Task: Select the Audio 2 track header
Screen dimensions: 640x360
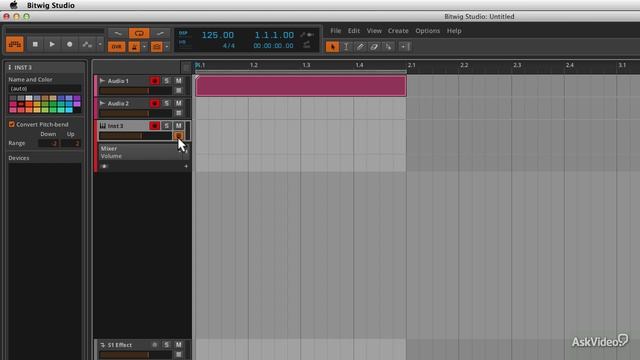Action: [x=118, y=103]
